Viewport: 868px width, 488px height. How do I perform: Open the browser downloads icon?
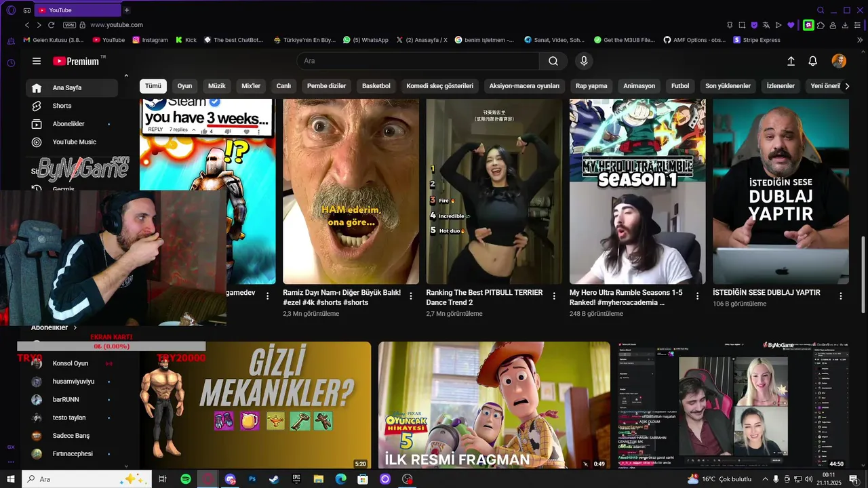(845, 25)
